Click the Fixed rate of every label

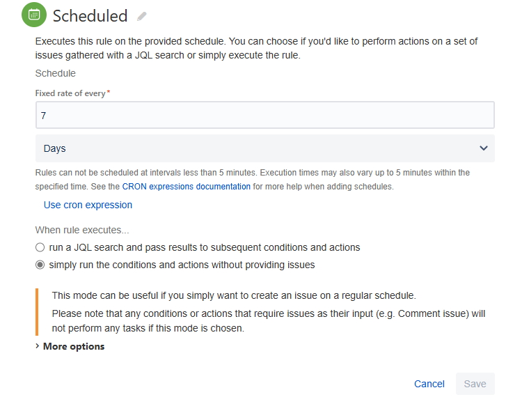[70, 93]
